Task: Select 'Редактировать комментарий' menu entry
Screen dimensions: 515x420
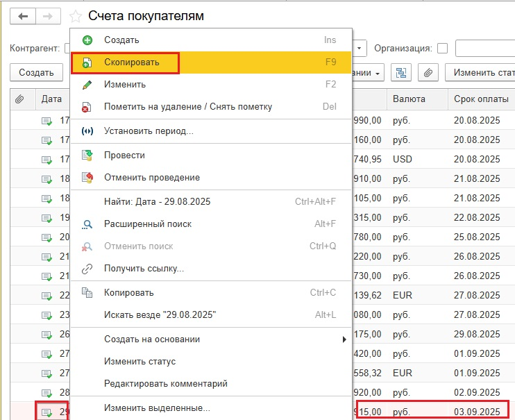Action: 211,383
